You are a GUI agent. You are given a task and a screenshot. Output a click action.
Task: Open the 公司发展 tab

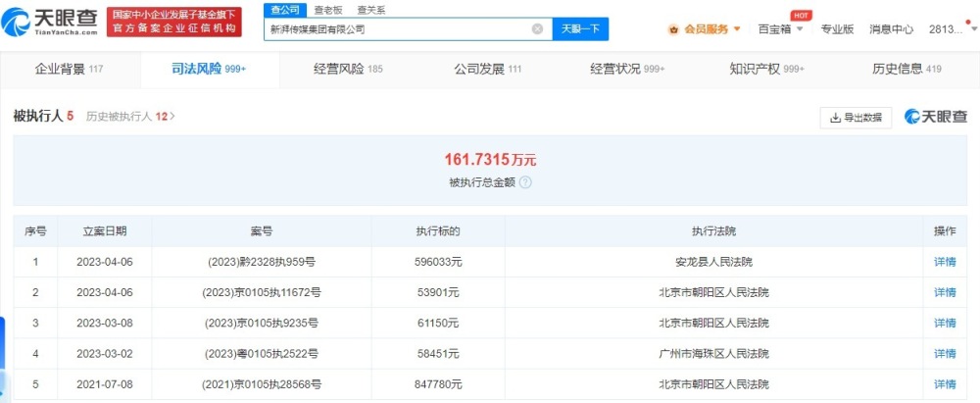[487, 69]
